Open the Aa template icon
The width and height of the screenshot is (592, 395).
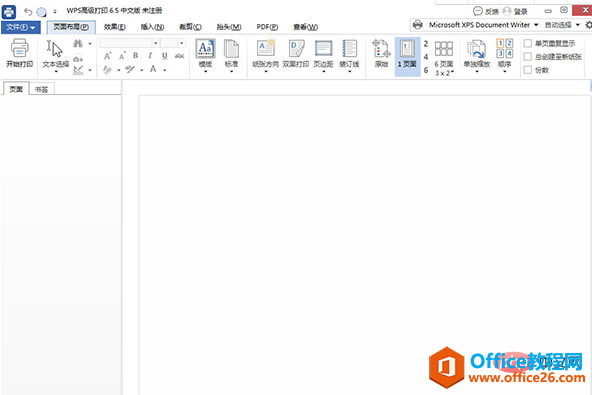tap(205, 48)
